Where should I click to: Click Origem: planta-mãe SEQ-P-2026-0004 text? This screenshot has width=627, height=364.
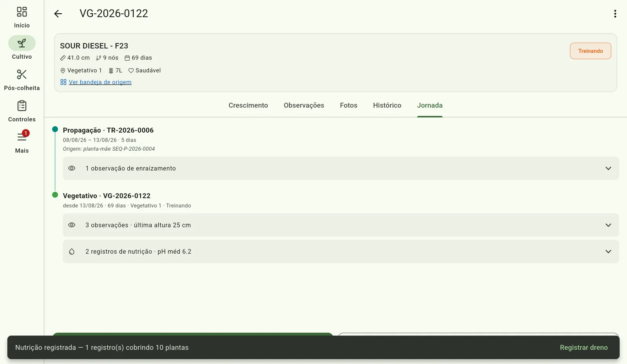(109, 149)
